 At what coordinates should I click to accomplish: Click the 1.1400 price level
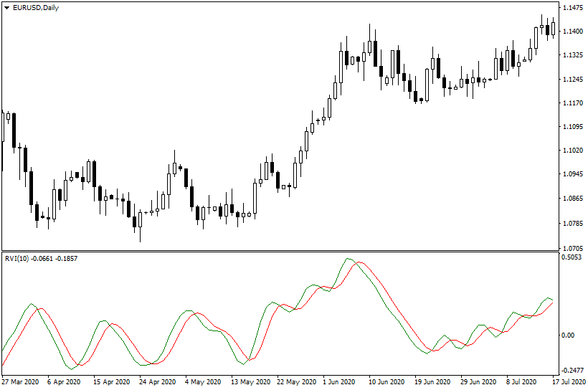coord(573,32)
